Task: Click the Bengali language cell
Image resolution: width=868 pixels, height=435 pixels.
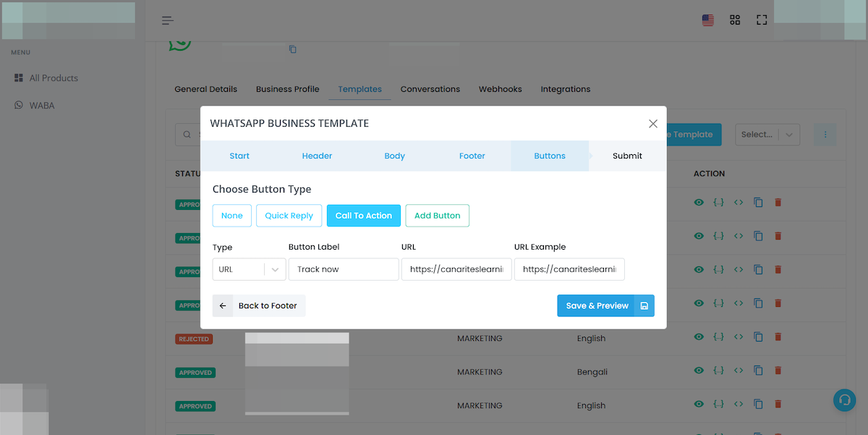Action: 592,372
